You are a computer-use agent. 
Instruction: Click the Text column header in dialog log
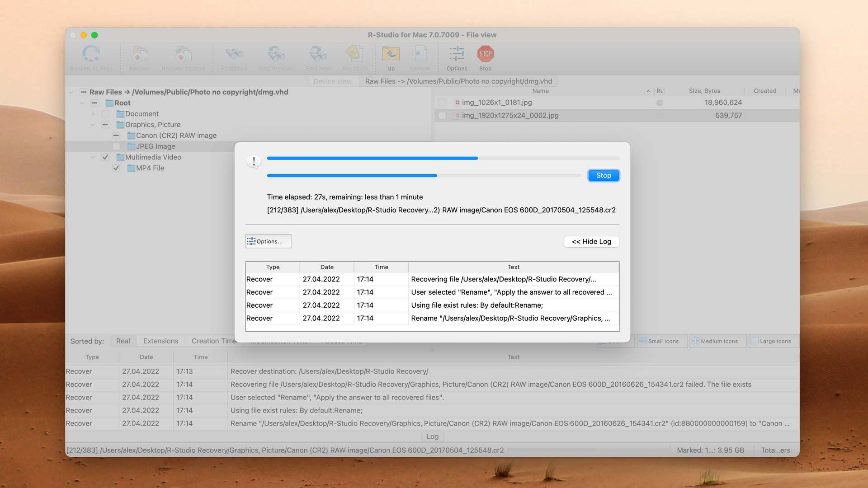[x=514, y=267]
